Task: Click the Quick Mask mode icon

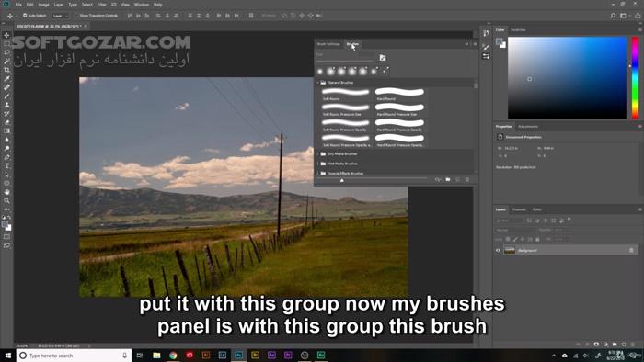Action: pyautogui.click(x=6, y=236)
